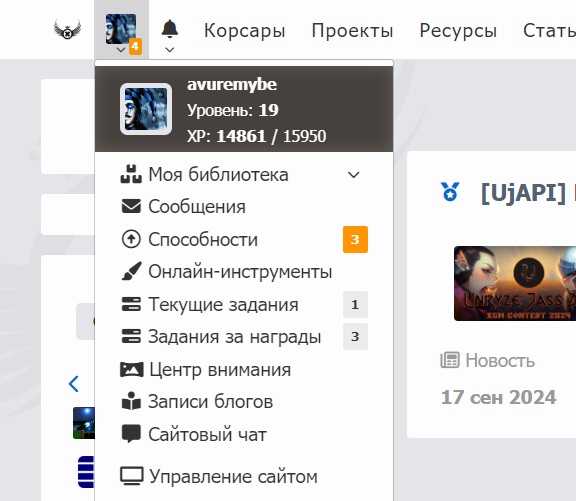Click the Задания за награды icon
Image resolution: width=576 pixels, height=501 pixels.
click(131, 336)
